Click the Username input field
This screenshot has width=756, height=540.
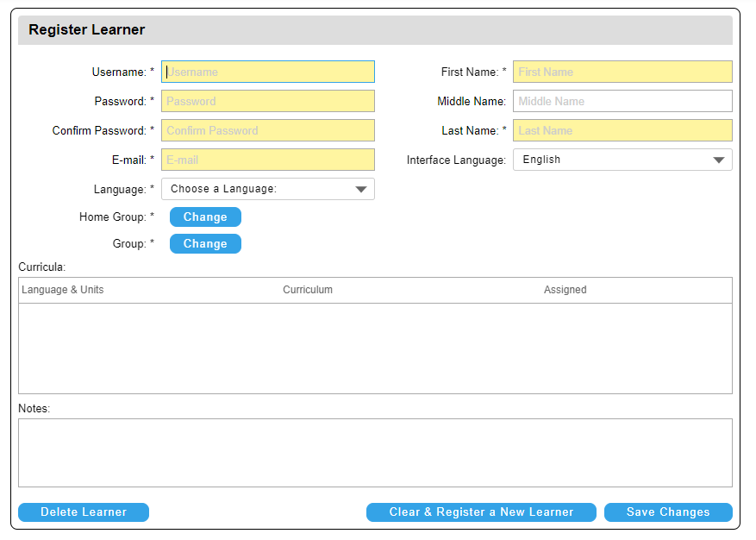[x=267, y=72]
